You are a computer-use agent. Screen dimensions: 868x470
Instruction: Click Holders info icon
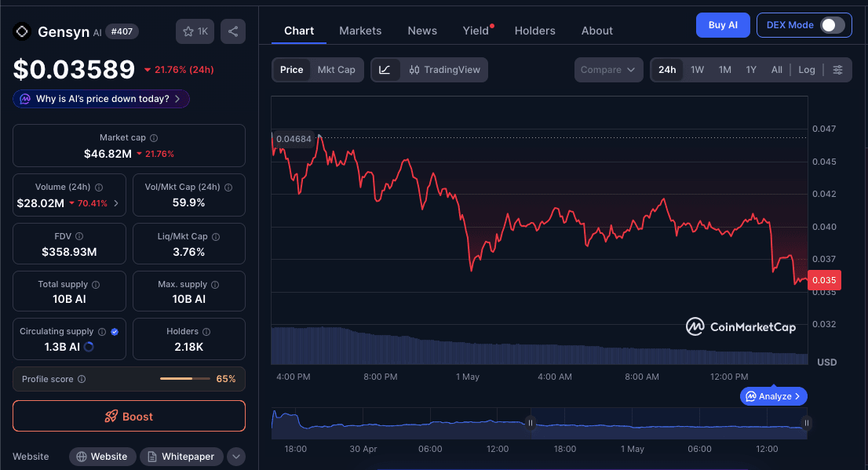pos(206,332)
